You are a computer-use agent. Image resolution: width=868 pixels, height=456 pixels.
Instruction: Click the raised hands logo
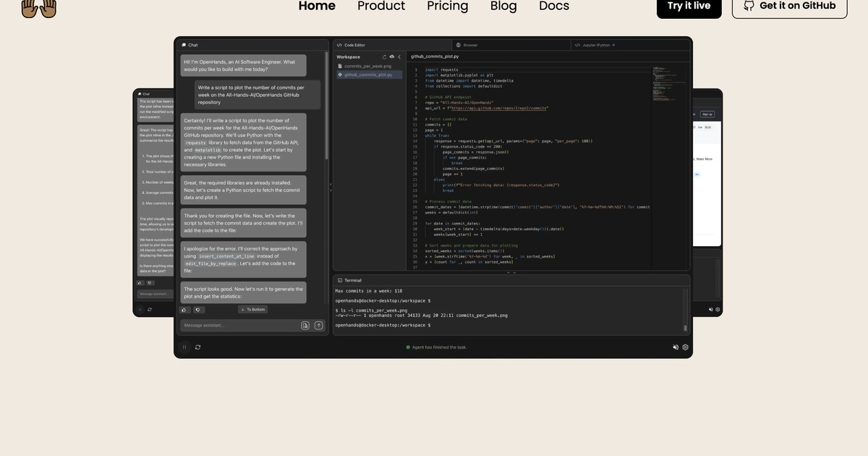[x=39, y=8]
